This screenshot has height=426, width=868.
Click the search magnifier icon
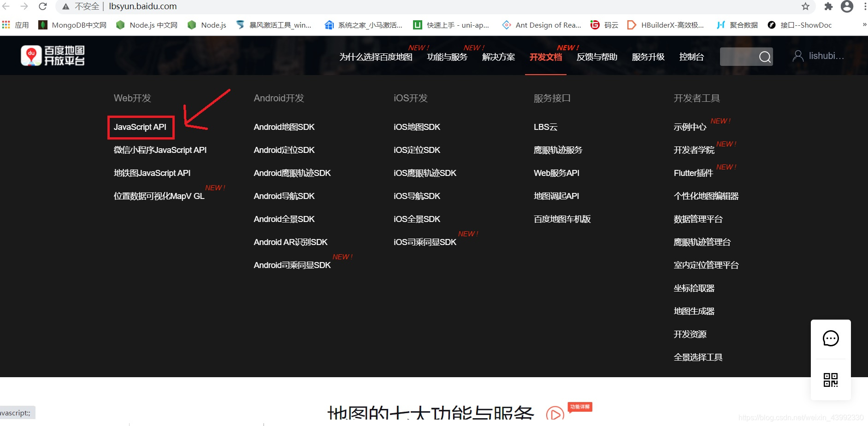pos(765,57)
